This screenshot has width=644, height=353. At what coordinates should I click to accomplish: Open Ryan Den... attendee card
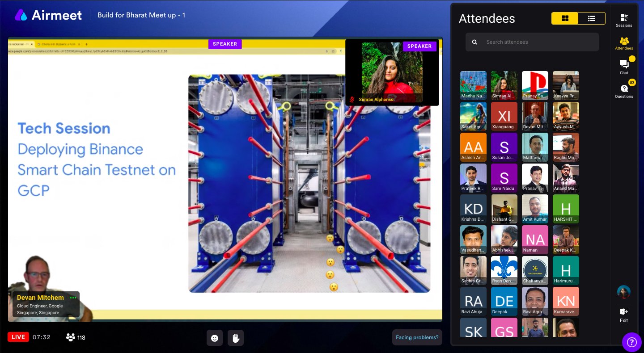(x=504, y=270)
